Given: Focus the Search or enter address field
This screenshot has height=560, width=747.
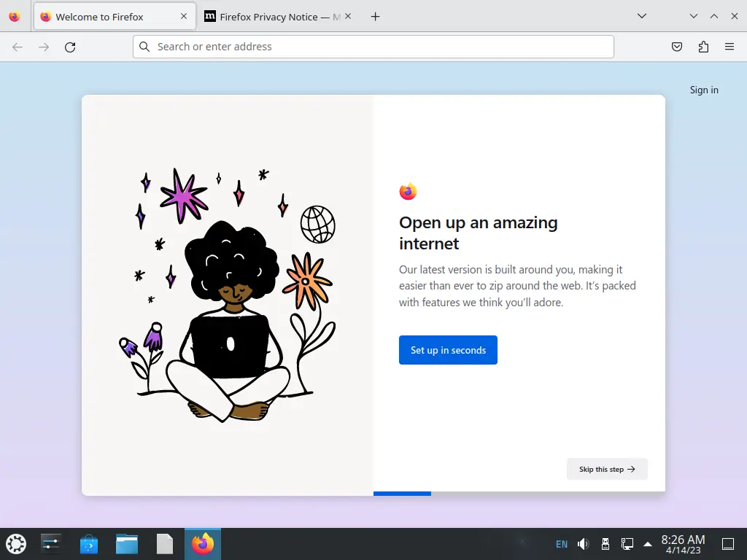Looking at the screenshot, I should point(373,47).
